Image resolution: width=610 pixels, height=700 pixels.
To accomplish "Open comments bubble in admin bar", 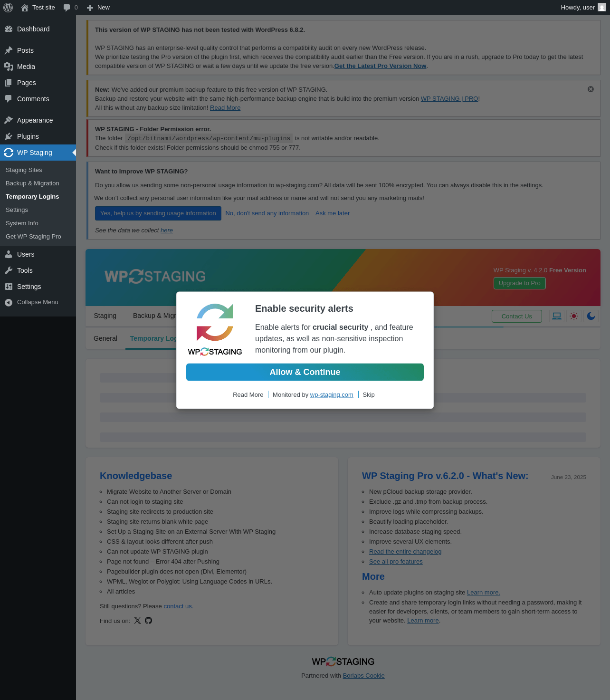I will tap(70, 8).
